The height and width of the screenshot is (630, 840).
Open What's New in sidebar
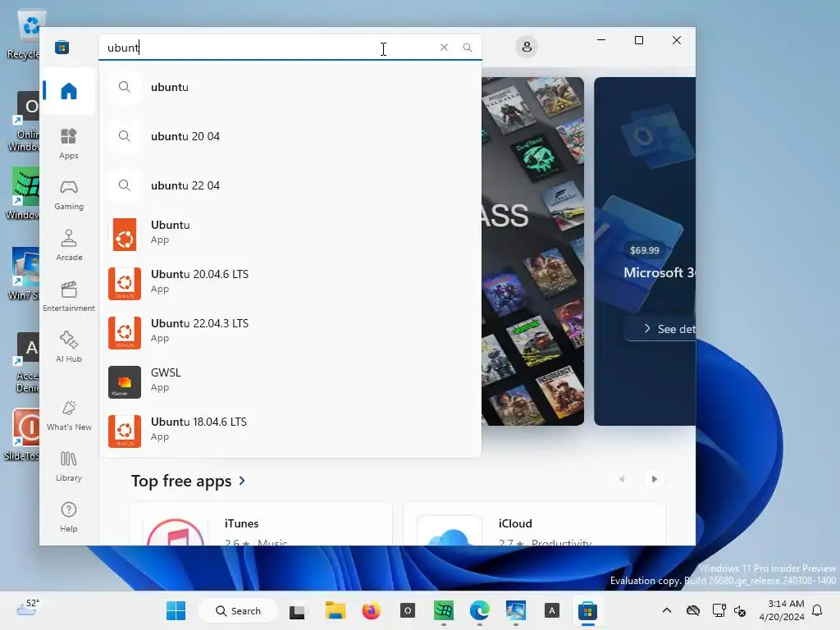pyautogui.click(x=69, y=415)
